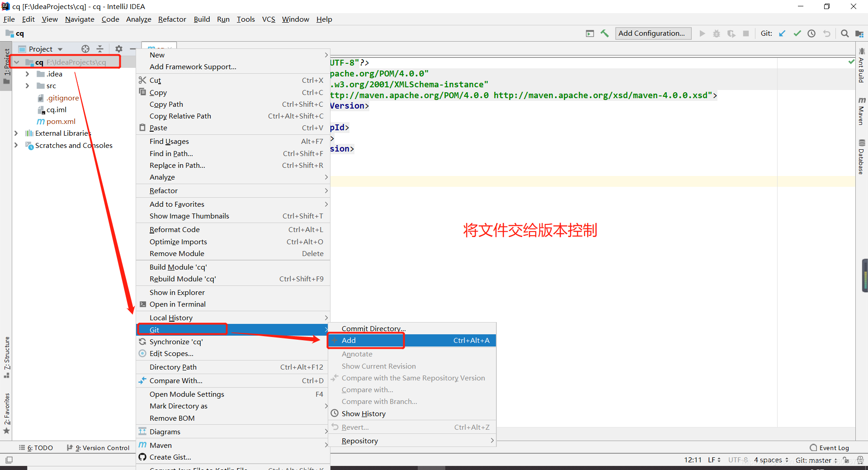Choose Reformat Code

click(x=233, y=230)
